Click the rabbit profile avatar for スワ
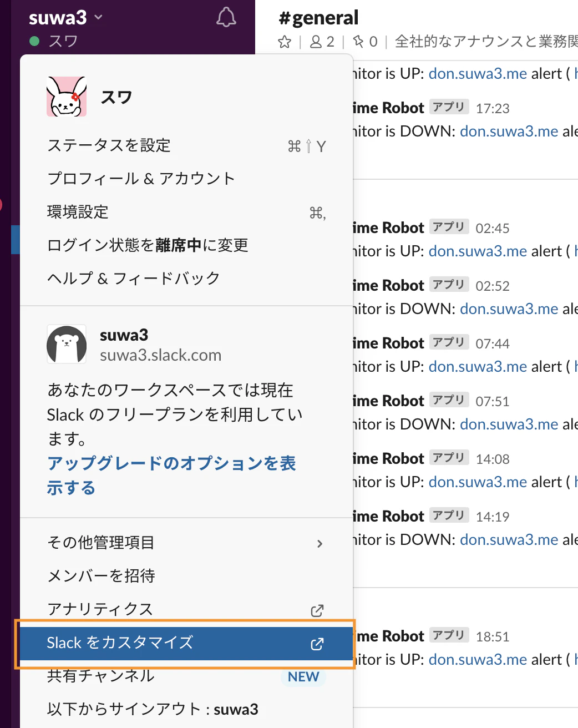This screenshot has width=578, height=728. click(x=67, y=97)
